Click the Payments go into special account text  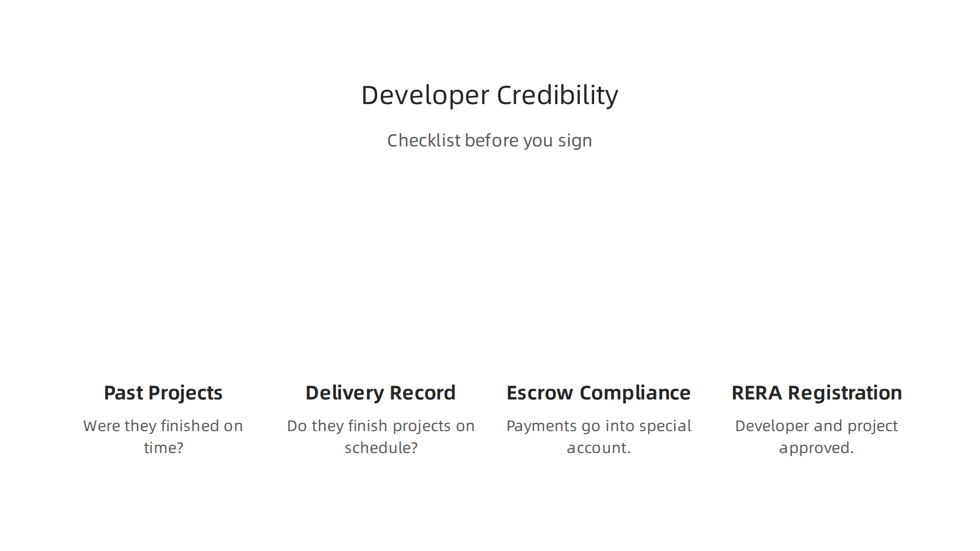click(x=599, y=437)
